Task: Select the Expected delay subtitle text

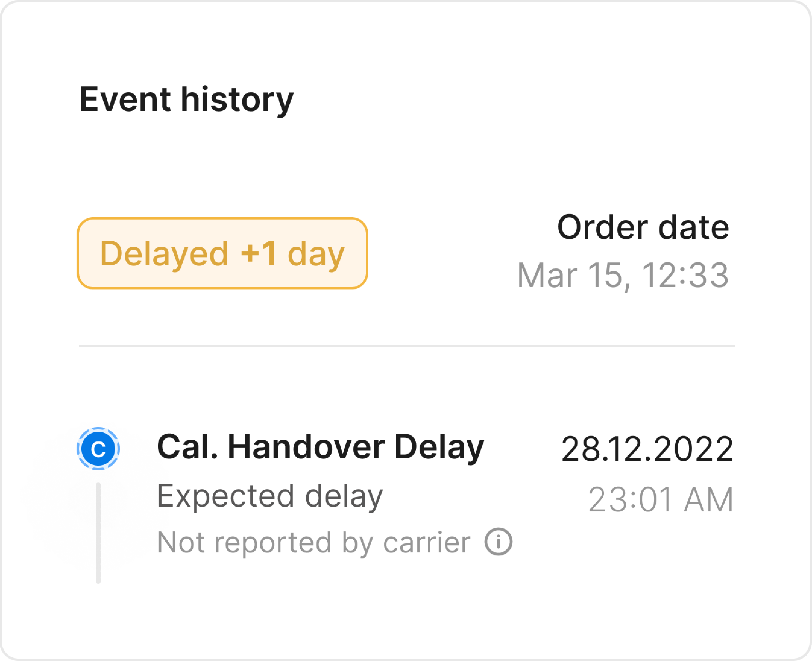Action: click(x=270, y=496)
